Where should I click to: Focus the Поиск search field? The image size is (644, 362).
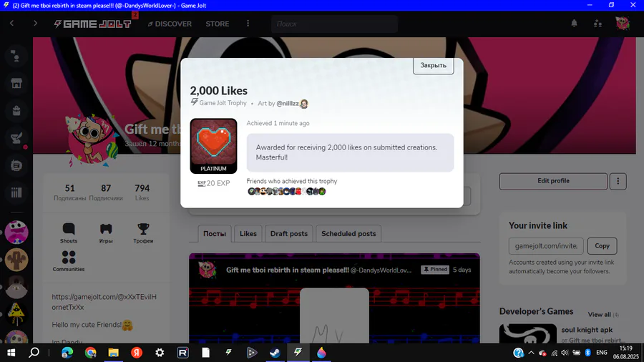[x=334, y=24]
